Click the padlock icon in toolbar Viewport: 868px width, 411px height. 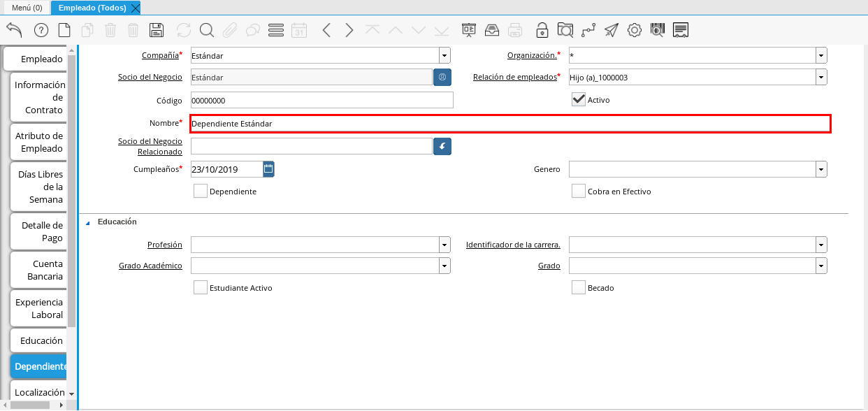tap(542, 30)
